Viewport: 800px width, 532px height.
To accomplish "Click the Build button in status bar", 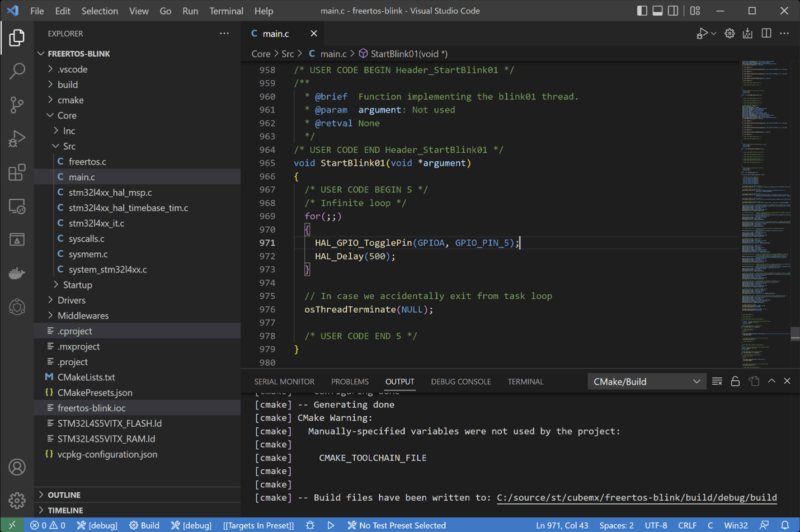I will [144, 525].
